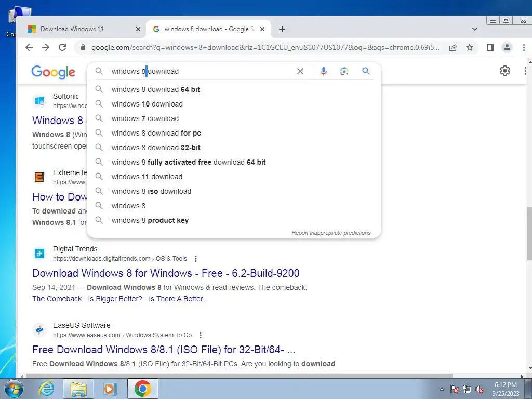Open the Windows Start menu orb

[14, 389]
